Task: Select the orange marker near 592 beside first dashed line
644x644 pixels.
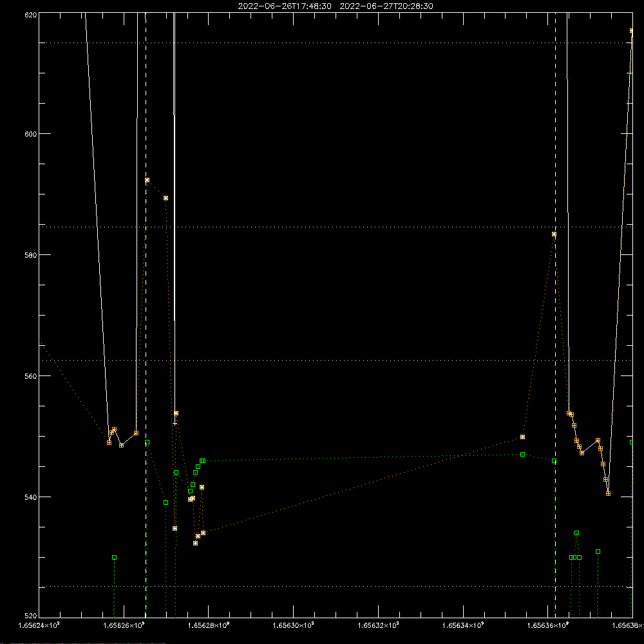Action: pyautogui.click(x=147, y=180)
